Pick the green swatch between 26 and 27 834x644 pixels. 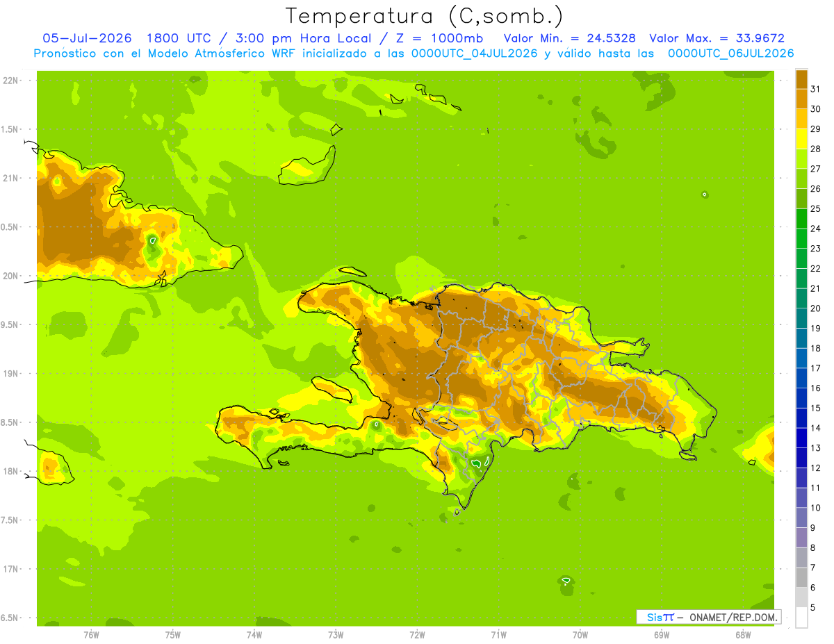point(801,179)
